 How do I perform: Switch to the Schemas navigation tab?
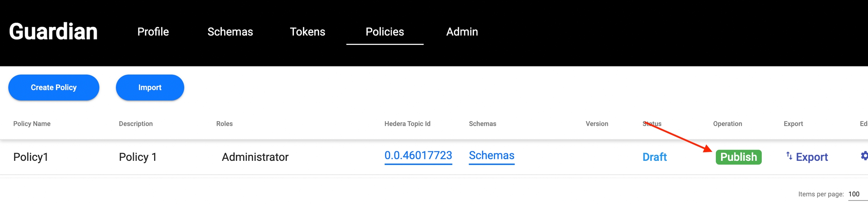230,32
